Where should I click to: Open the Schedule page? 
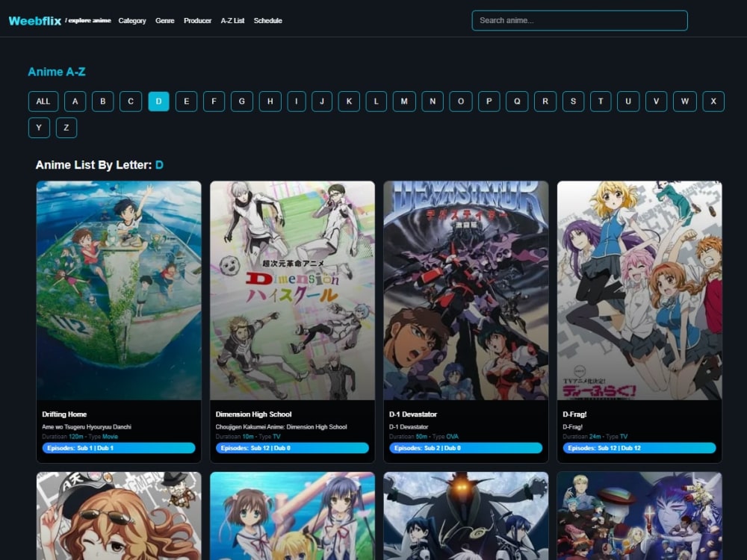pos(267,20)
